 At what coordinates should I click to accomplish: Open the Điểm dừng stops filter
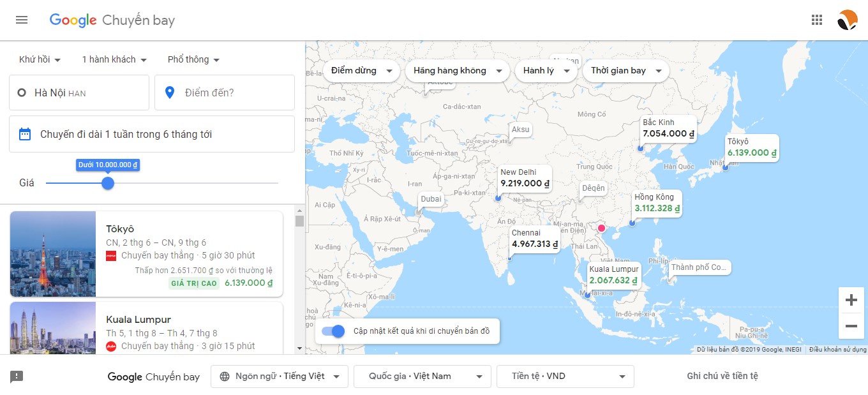coord(362,71)
